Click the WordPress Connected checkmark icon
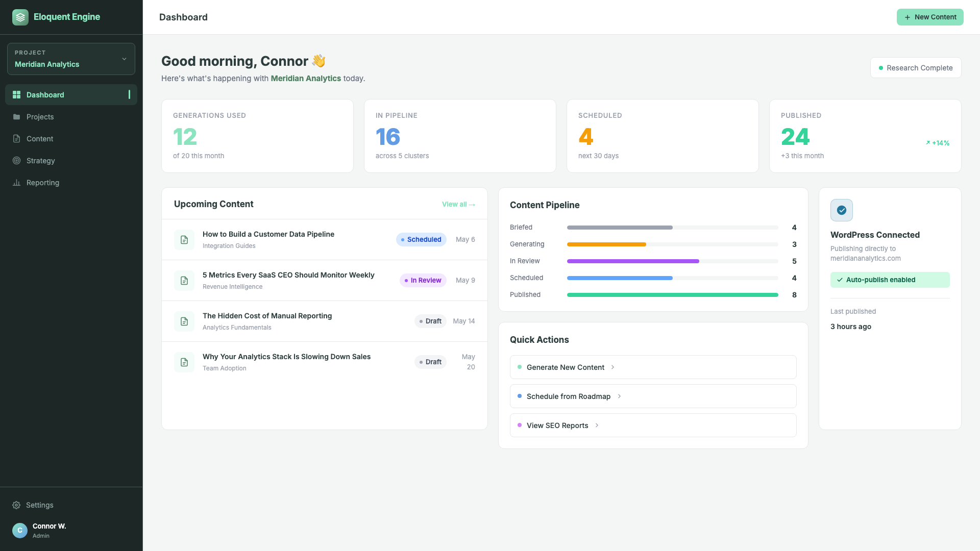The height and width of the screenshot is (551, 980). [841, 210]
